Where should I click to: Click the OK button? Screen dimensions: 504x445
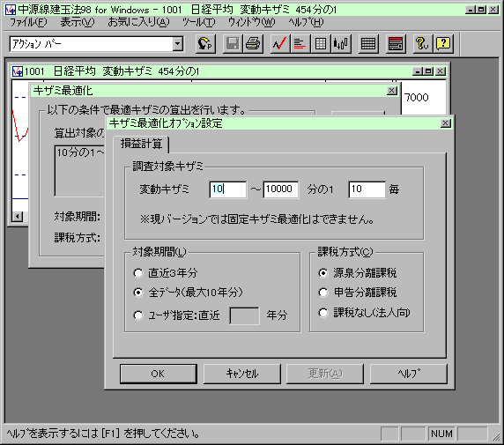point(158,374)
